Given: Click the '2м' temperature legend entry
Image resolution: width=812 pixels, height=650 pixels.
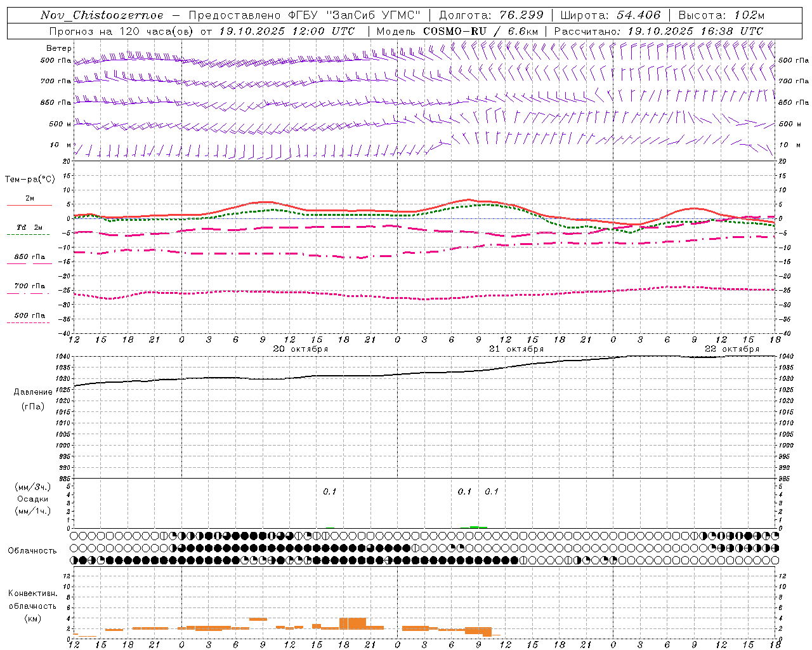Looking at the screenshot, I should pos(30,199).
